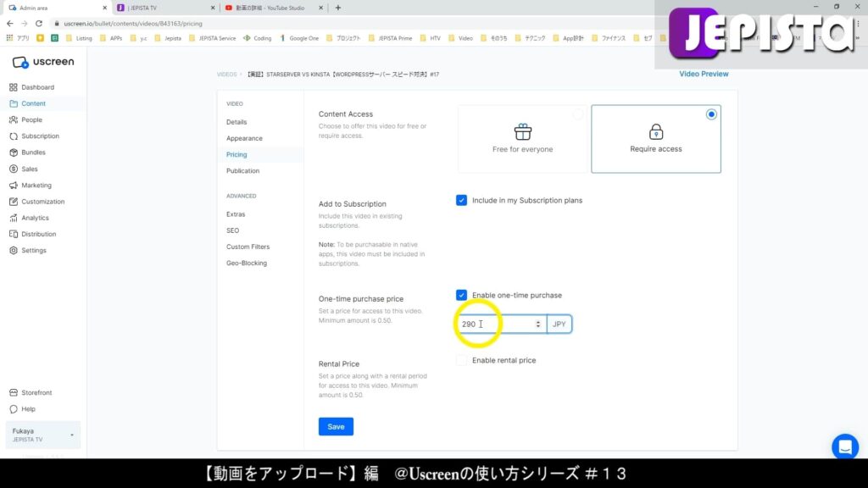Click the uscreen logo

(42, 62)
